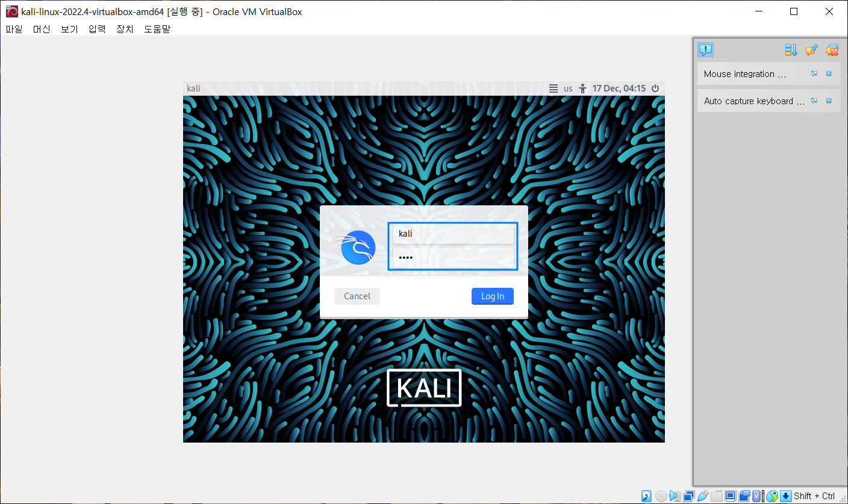
Task: Focus the username field containing kali
Action: (454, 234)
